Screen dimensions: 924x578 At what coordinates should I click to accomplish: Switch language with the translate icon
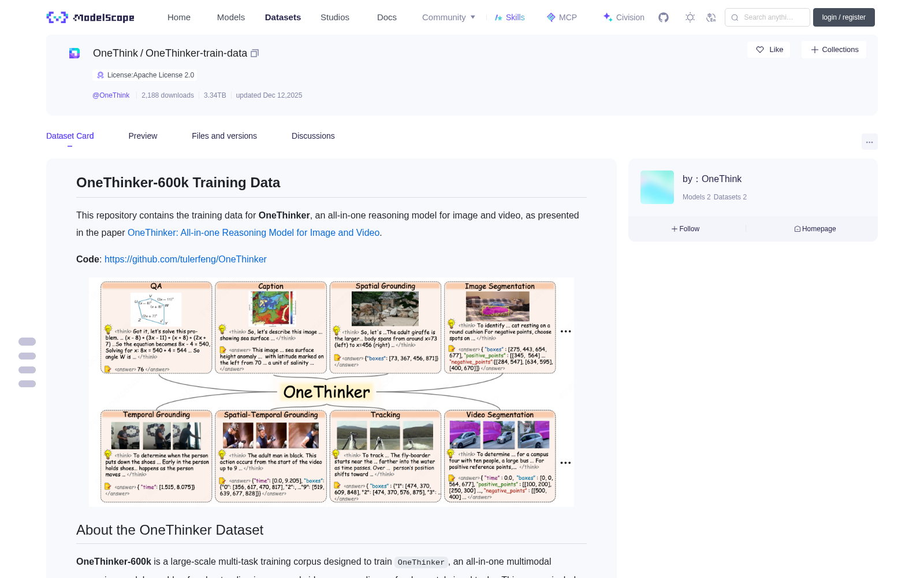[711, 17]
